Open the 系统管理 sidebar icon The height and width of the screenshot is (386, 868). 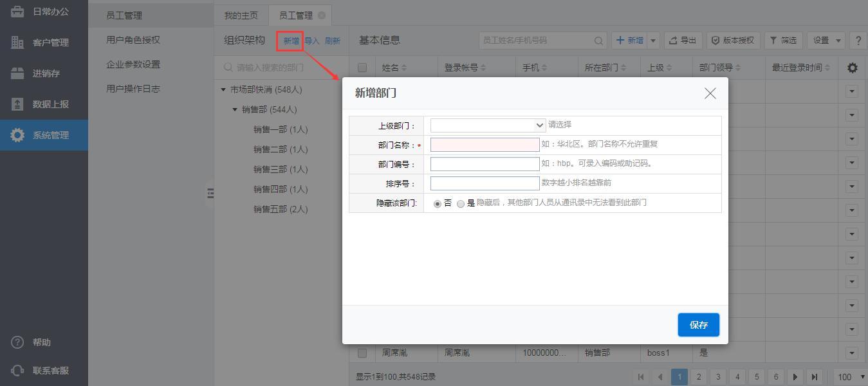coord(17,135)
